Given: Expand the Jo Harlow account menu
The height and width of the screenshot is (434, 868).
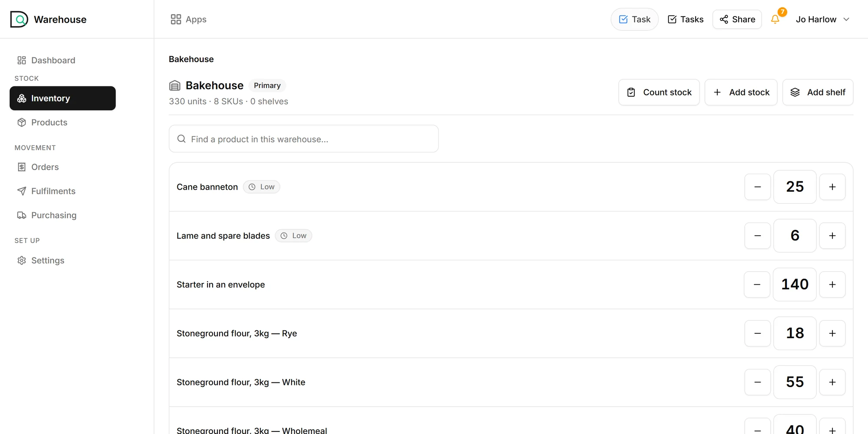Looking at the screenshot, I should coord(822,19).
